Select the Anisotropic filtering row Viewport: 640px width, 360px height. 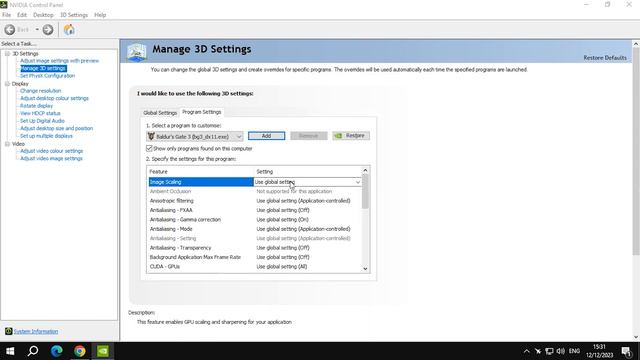(255, 201)
